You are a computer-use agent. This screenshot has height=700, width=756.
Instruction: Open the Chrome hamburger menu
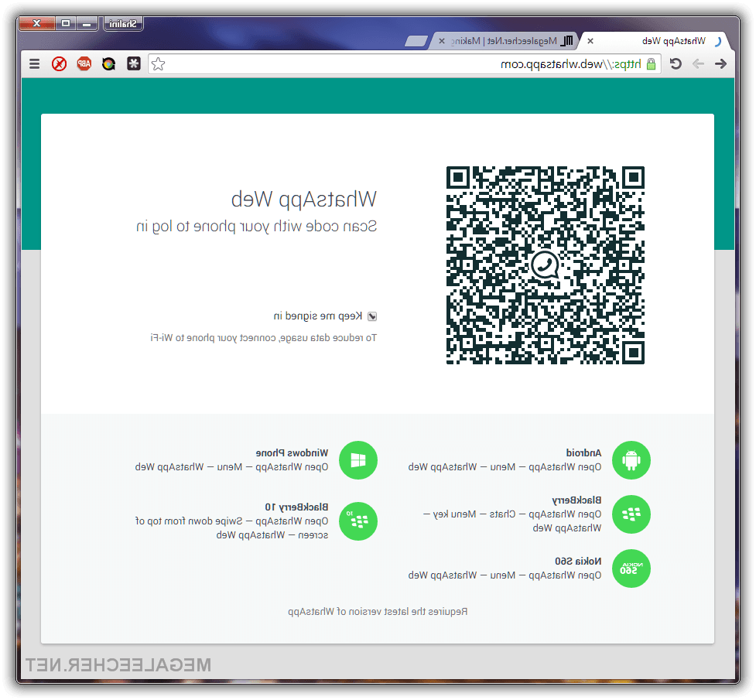coord(34,63)
